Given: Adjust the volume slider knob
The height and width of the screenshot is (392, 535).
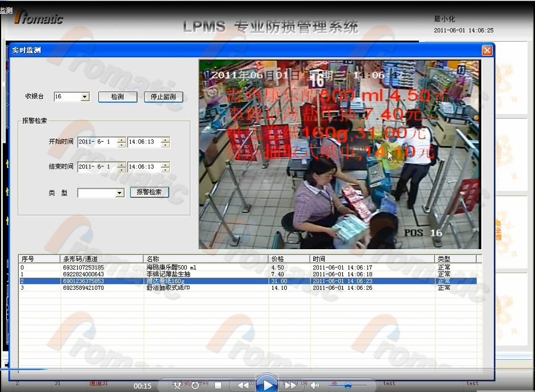Looking at the screenshot, I should click(x=348, y=386).
